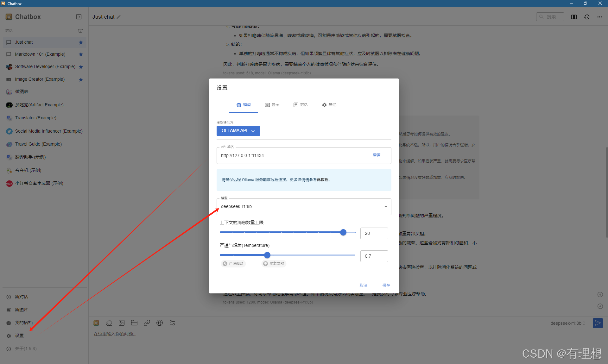The width and height of the screenshot is (608, 364).
Task: Open the chat history clock icon
Action: 587,17
